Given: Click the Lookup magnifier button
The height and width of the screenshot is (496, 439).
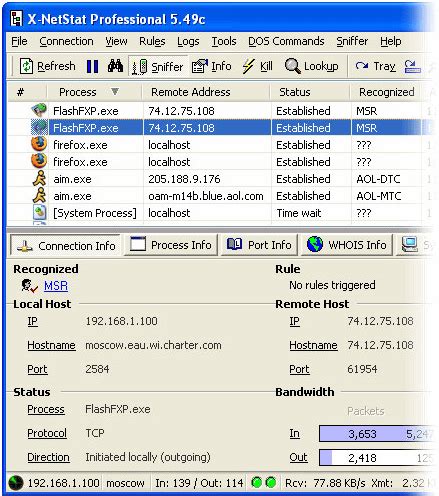Looking at the screenshot, I should (312, 66).
